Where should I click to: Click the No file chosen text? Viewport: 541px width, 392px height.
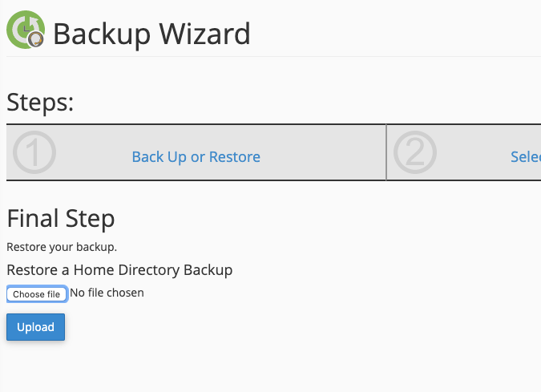pyautogui.click(x=107, y=293)
